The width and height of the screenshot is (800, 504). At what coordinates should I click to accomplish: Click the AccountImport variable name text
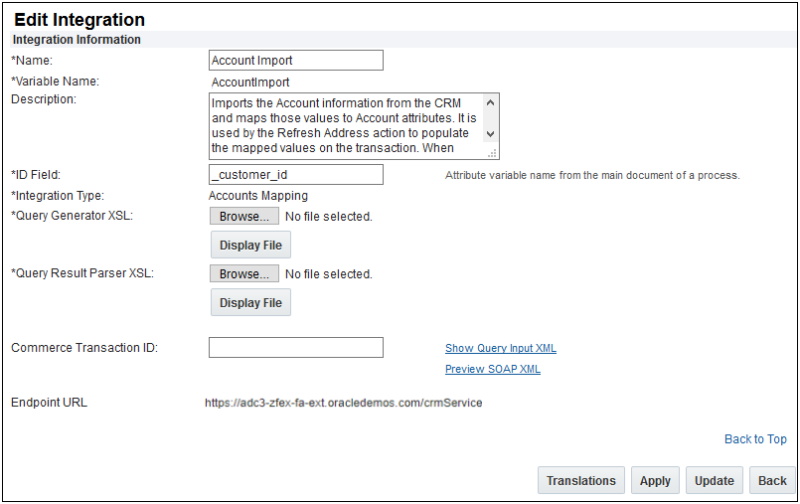click(x=251, y=82)
